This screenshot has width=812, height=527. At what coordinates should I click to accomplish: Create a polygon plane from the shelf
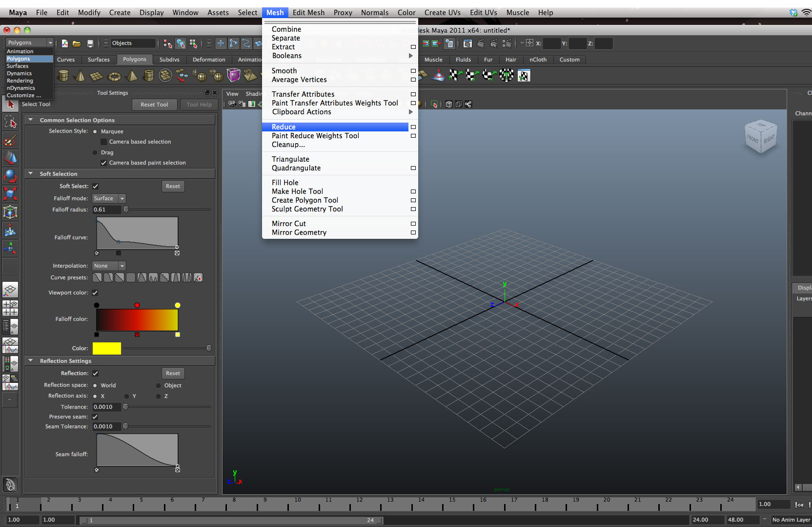(97, 76)
